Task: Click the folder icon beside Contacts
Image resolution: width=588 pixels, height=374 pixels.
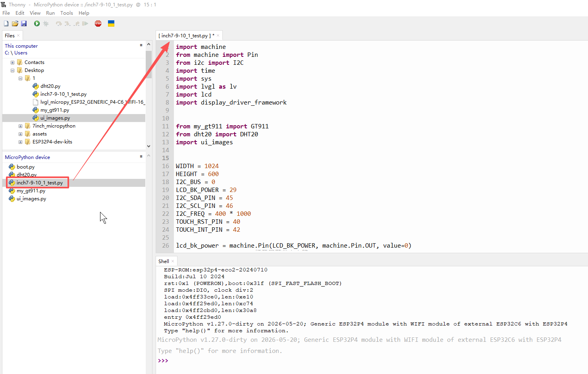Action: (20, 62)
